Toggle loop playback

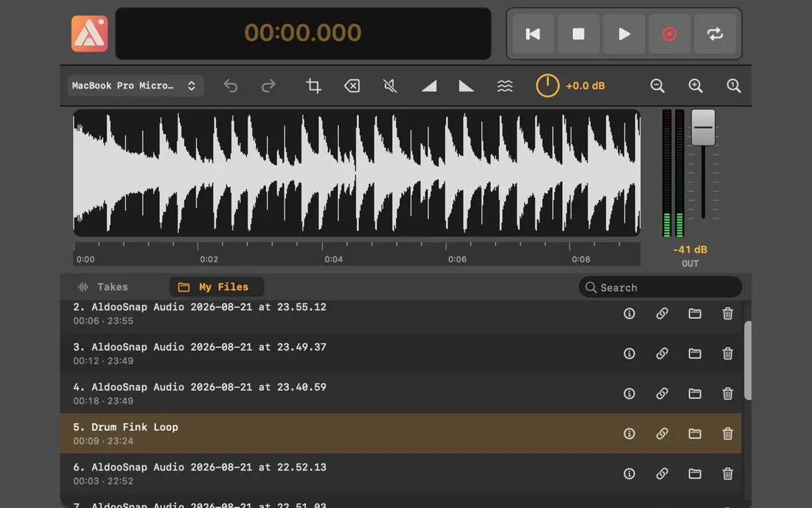[715, 34]
